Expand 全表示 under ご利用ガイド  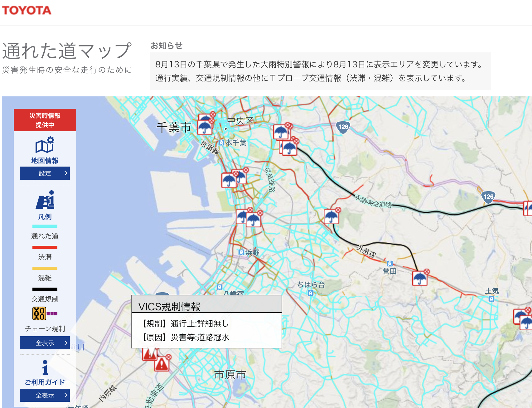coord(45,395)
